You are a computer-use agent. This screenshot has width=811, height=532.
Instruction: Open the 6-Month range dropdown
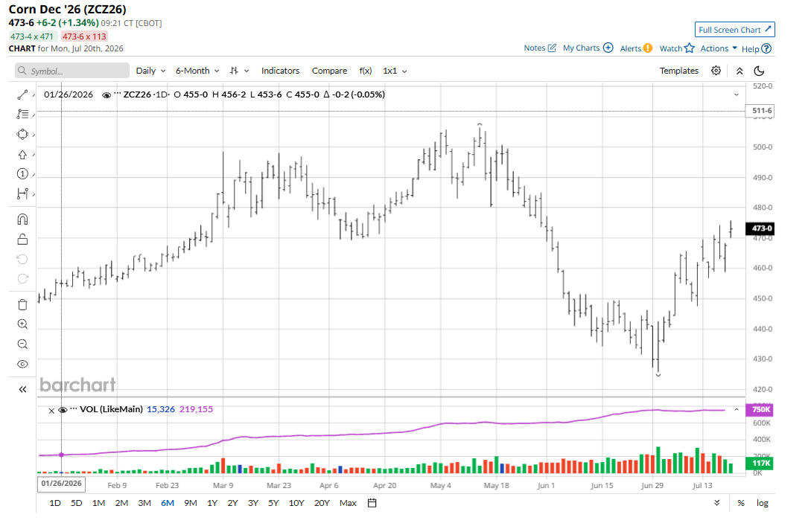197,71
